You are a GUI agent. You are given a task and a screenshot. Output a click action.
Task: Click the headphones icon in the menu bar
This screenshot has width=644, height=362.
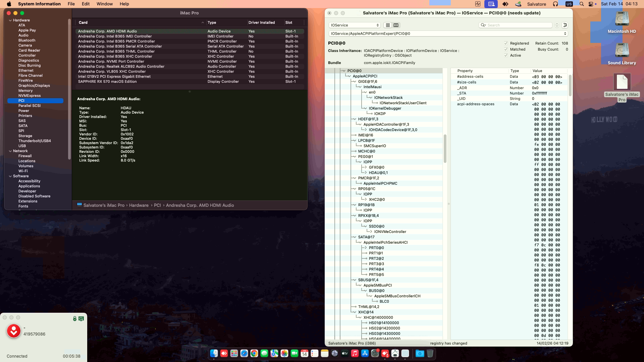(x=555, y=4)
